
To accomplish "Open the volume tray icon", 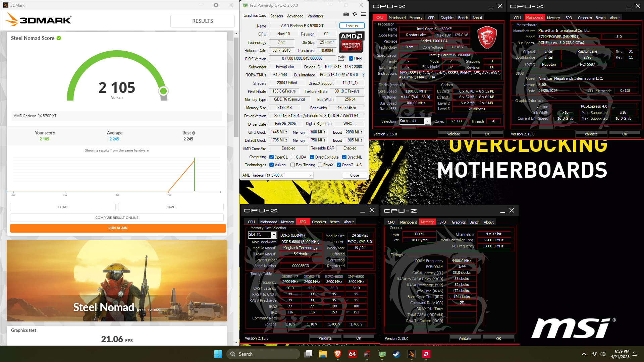I will [x=603, y=354].
